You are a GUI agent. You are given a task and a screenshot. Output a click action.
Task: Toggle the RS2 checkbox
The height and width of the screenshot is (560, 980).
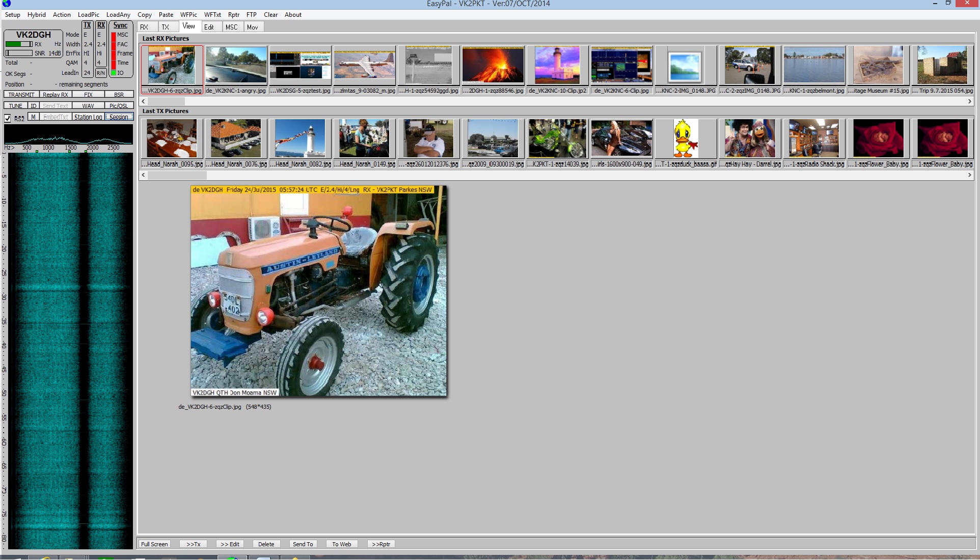(8, 118)
